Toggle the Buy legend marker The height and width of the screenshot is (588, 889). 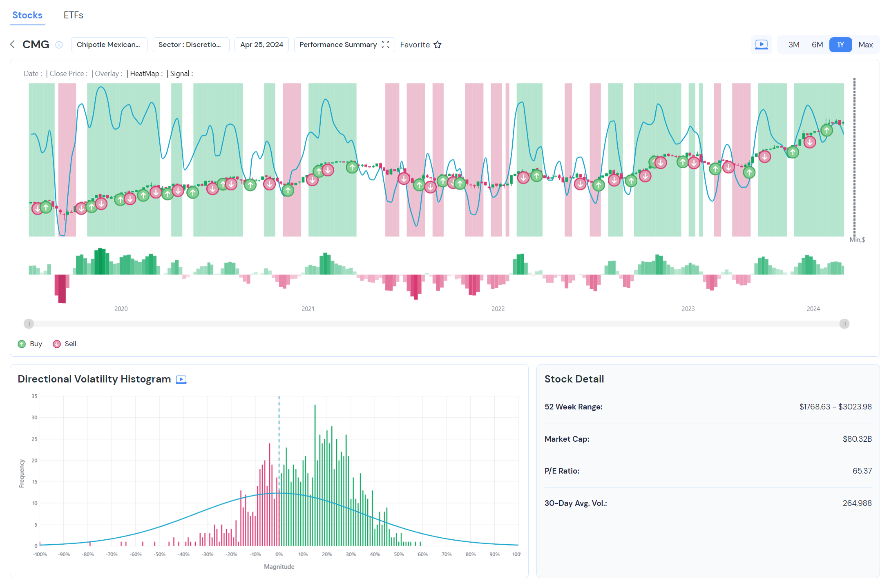(22, 344)
